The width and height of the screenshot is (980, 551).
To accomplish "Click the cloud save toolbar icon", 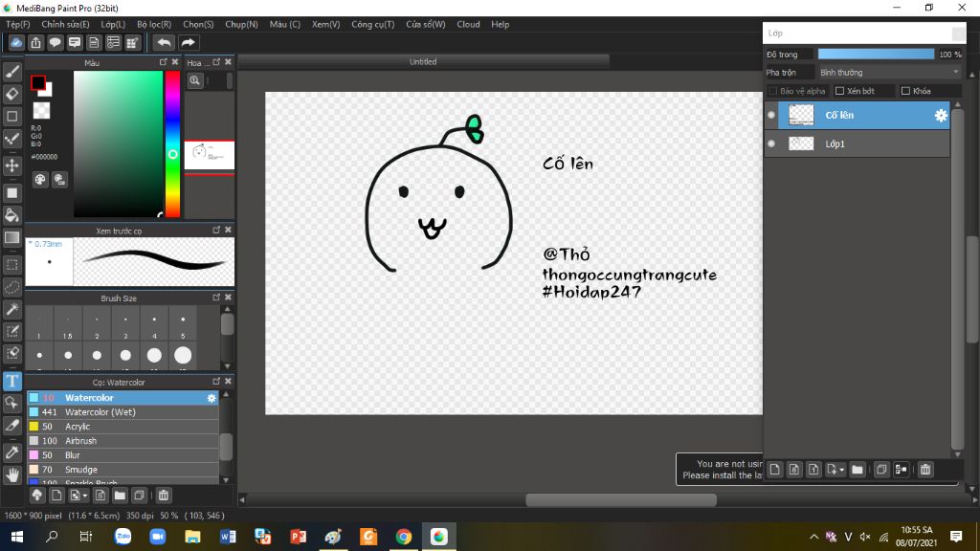I will point(16,42).
